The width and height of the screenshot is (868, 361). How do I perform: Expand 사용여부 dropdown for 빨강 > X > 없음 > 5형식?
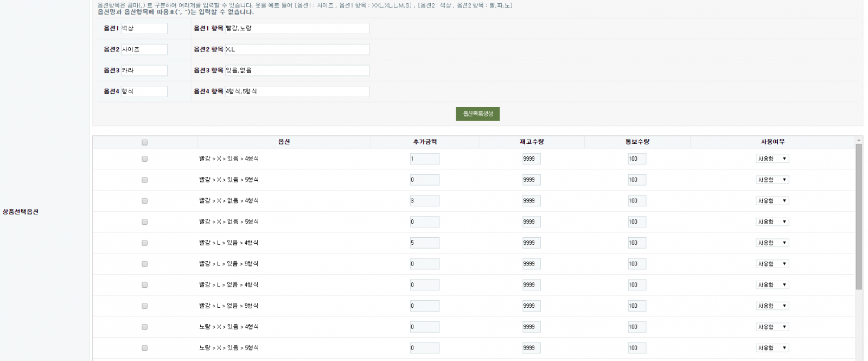772,222
